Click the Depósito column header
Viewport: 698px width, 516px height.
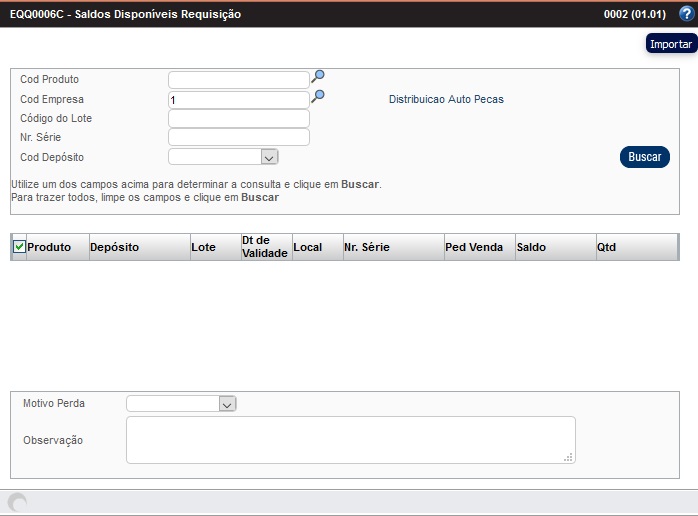point(115,247)
